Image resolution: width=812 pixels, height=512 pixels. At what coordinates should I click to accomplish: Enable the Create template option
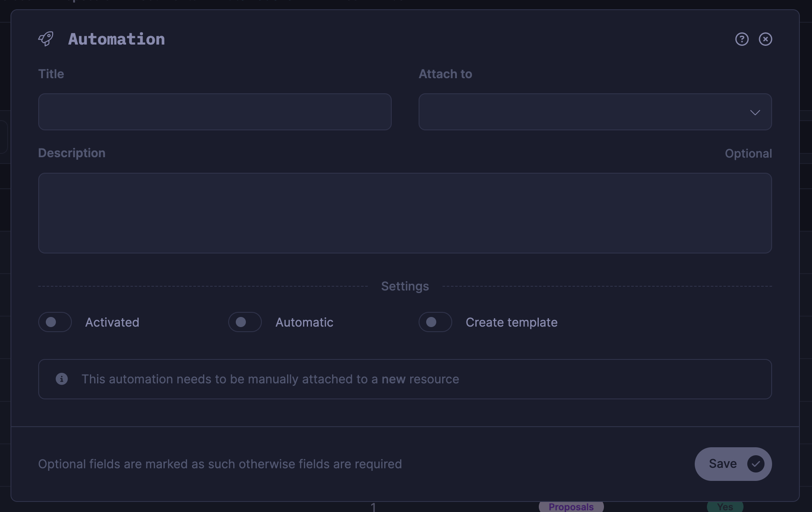(435, 322)
